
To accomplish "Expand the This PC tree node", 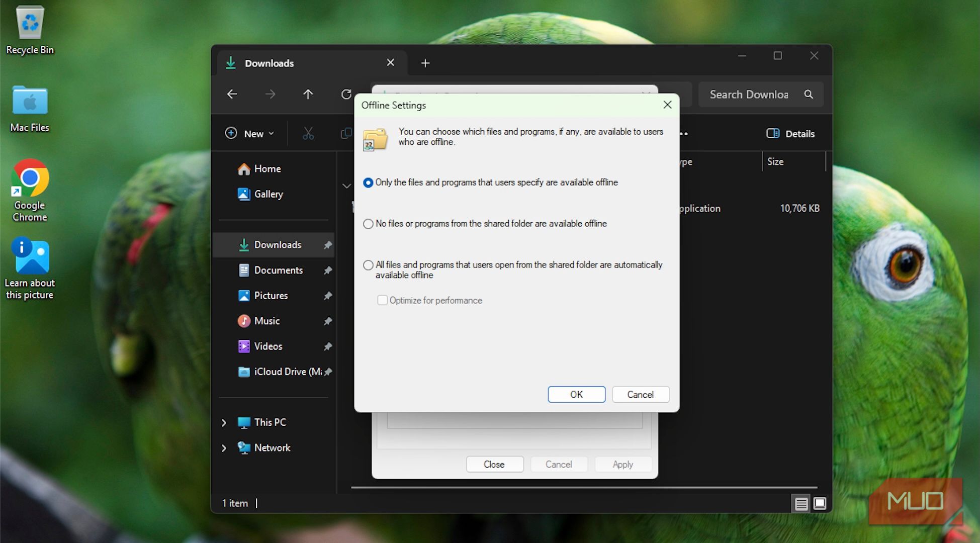I will [x=224, y=423].
